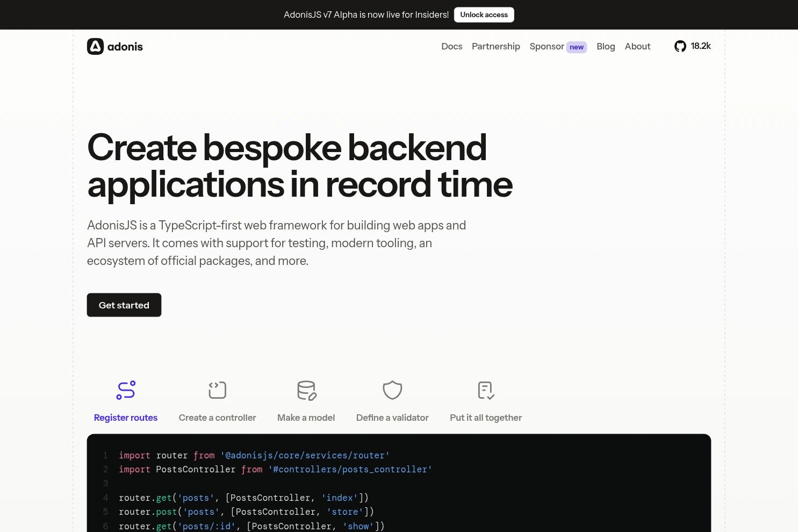
Task: Switch to the Create a controller tab label
Action: pyautogui.click(x=217, y=418)
